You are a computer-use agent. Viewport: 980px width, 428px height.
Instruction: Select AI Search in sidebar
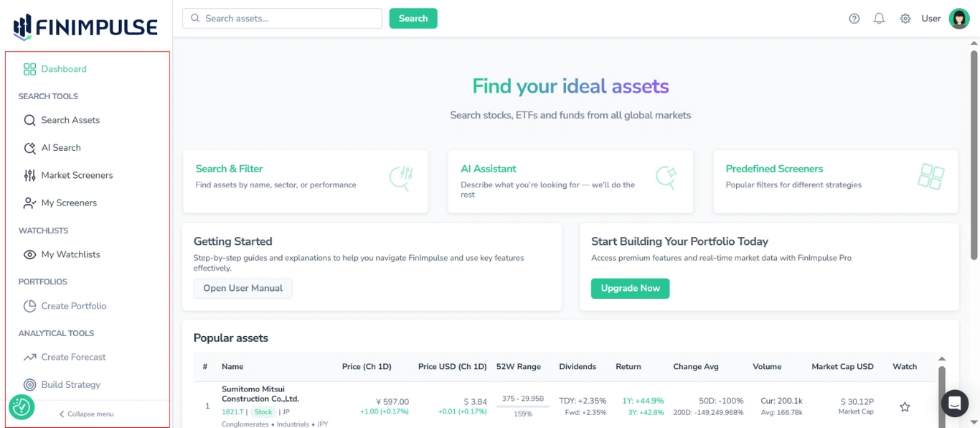[61, 148]
